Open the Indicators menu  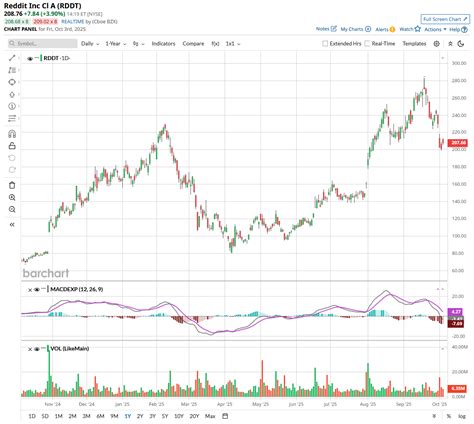(163, 44)
